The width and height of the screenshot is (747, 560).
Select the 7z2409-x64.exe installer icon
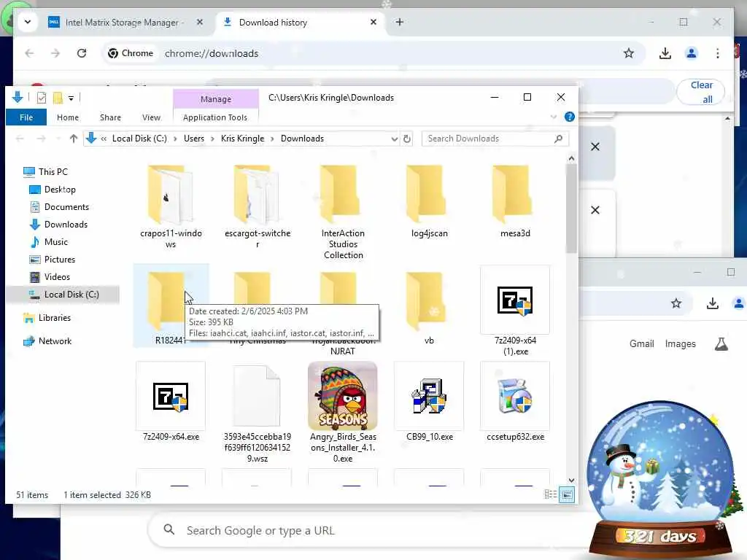(171, 396)
